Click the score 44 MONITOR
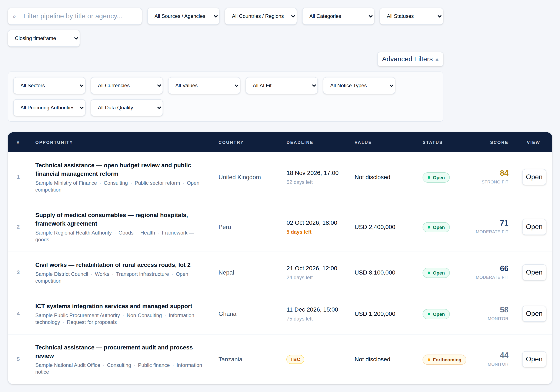The height and width of the screenshot is (392, 560). click(x=498, y=359)
